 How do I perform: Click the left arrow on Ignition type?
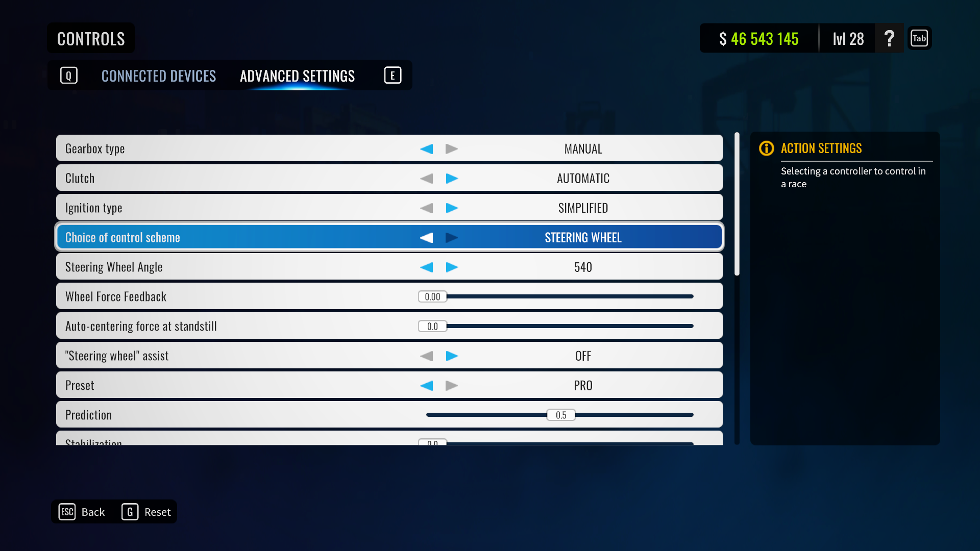coord(426,208)
